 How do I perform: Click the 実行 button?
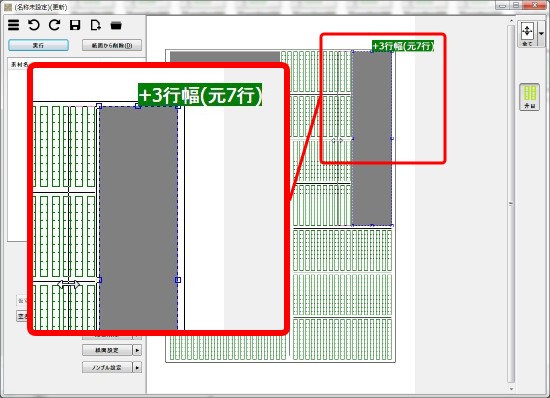[x=38, y=45]
